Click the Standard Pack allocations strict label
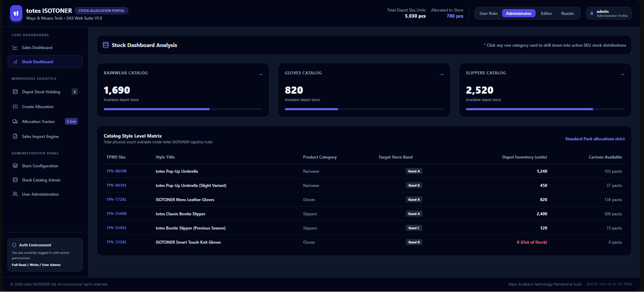Image resolution: width=644 pixels, height=292 pixels. [595, 139]
